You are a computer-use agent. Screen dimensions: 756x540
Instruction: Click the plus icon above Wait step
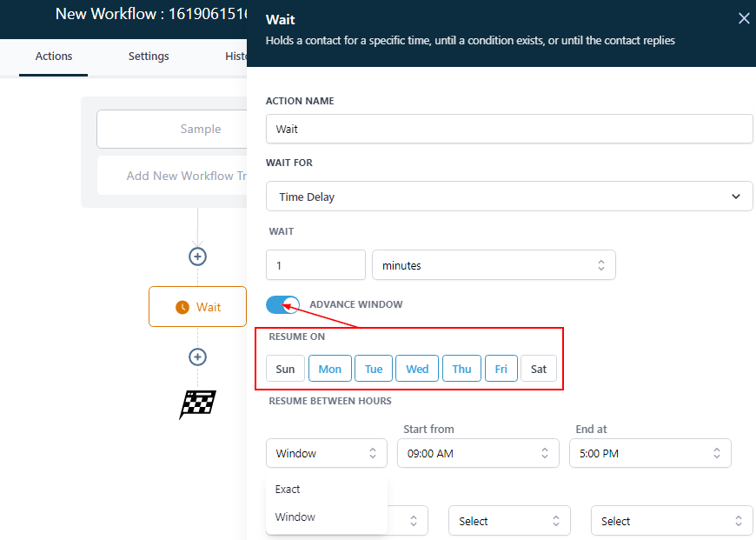click(197, 257)
